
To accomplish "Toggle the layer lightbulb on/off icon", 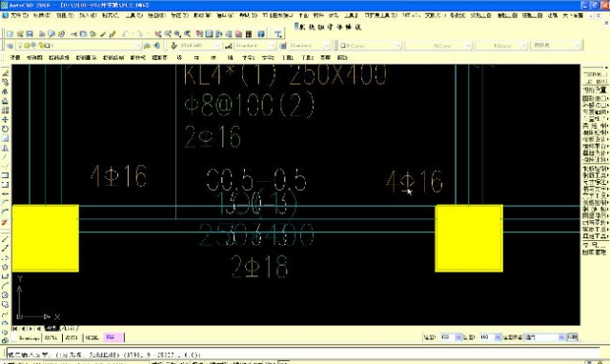I will tap(21, 46).
